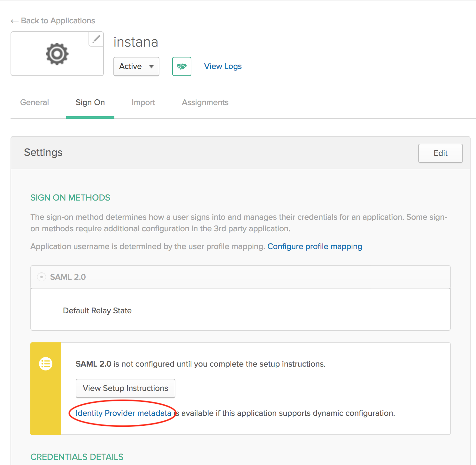Click the pencil icon to edit app logo

pyautogui.click(x=96, y=39)
